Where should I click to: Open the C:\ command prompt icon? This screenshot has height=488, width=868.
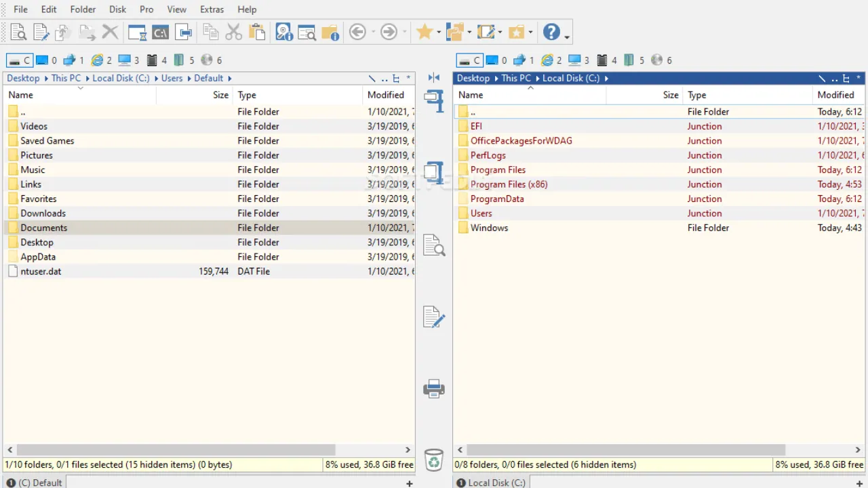160,32
